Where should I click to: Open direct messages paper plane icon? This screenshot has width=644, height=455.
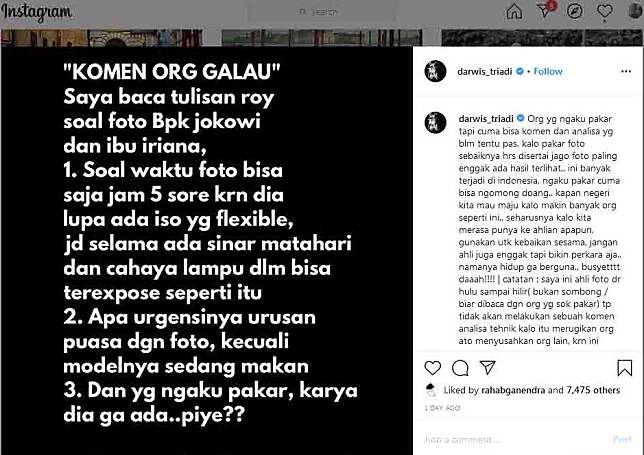(545, 10)
